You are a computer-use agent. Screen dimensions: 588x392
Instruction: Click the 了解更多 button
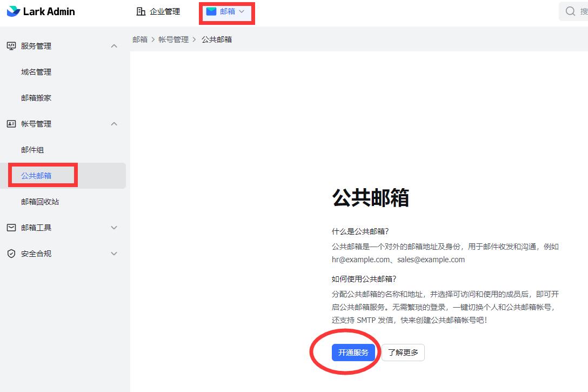pos(403,352)
